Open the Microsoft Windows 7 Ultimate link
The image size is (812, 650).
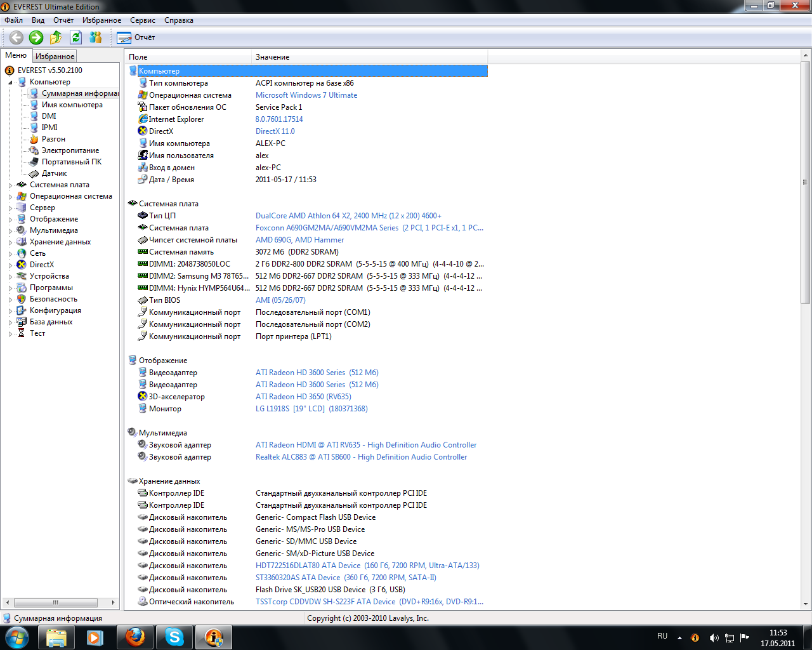(x=306, y=95)
